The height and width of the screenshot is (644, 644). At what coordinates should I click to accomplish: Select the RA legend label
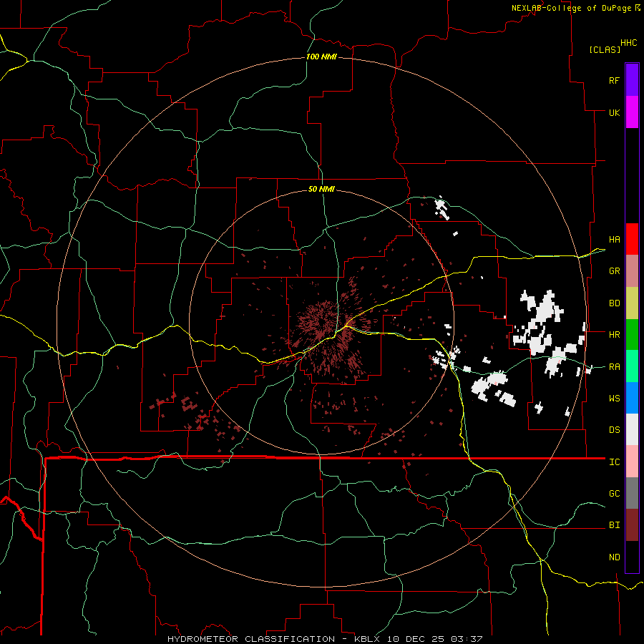[614, 366]
